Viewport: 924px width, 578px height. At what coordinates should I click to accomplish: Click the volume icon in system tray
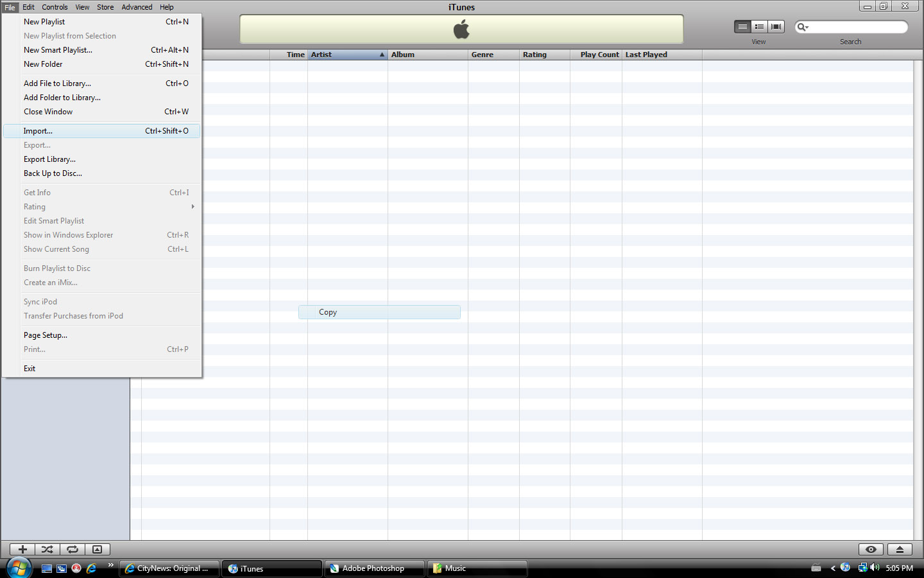pos(875,568)
